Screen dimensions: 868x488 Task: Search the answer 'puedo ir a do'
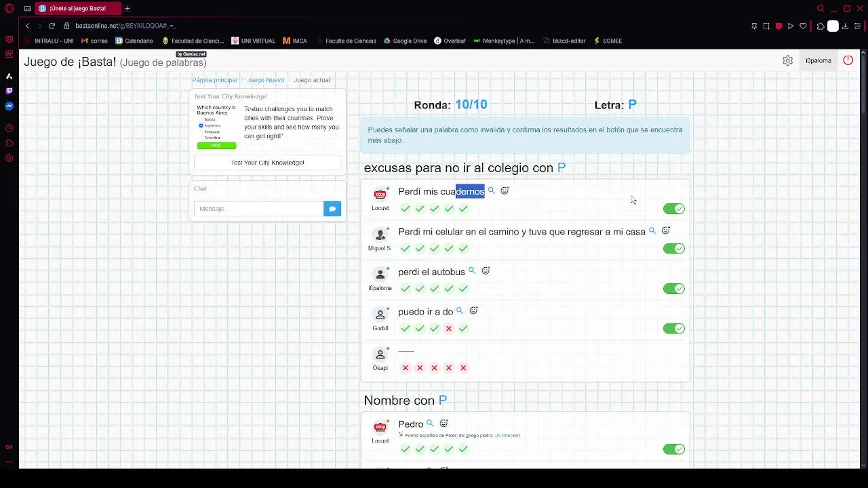point(460,310)
